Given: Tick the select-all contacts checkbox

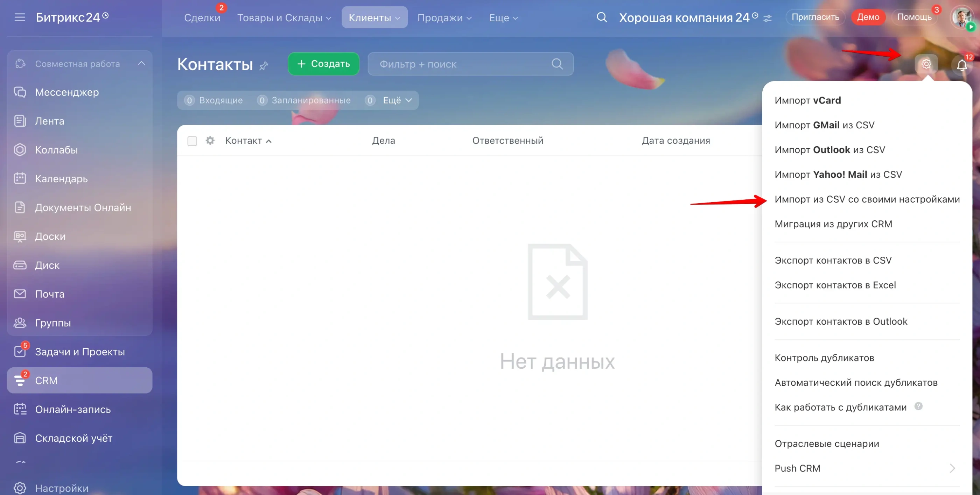Looking at the screenshot, I should pos(192,141).
